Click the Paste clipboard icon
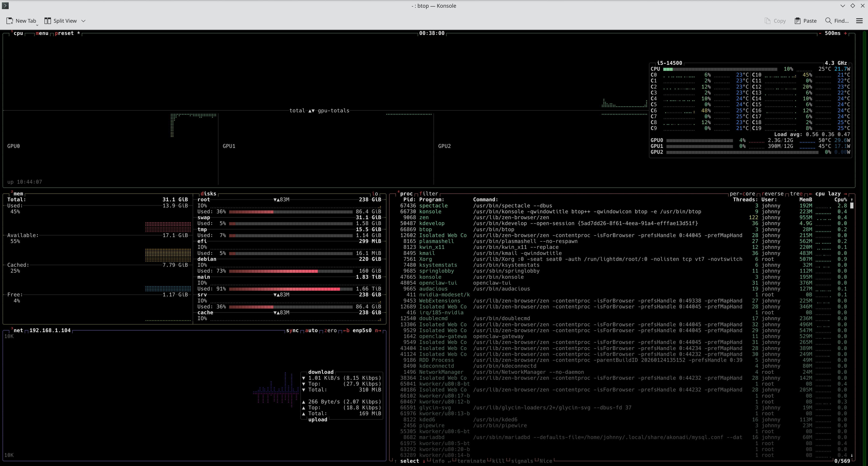868x466 pixels. [797, 21]
